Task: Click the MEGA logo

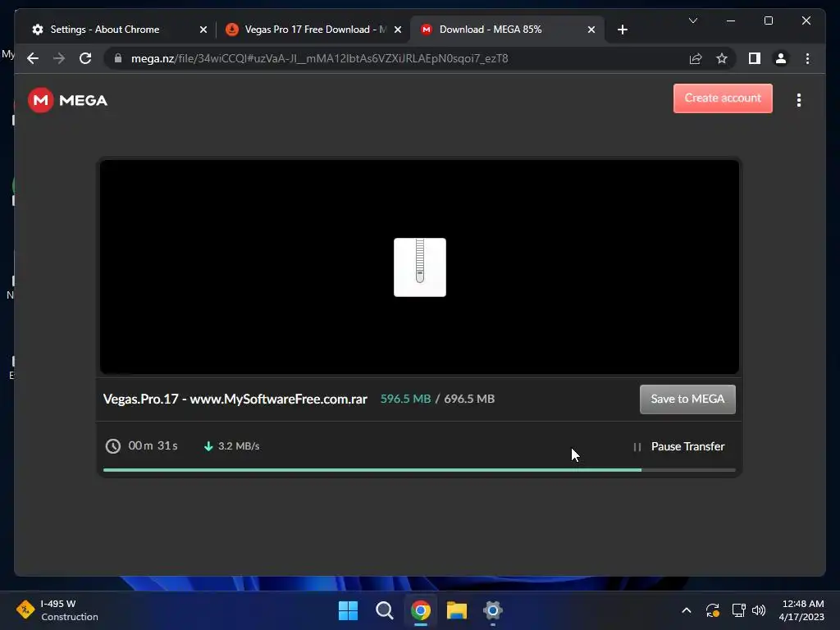Action: click(x=67, y=100)
